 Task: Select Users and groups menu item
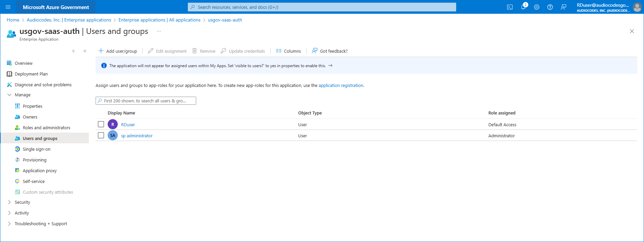coord(45,138)
